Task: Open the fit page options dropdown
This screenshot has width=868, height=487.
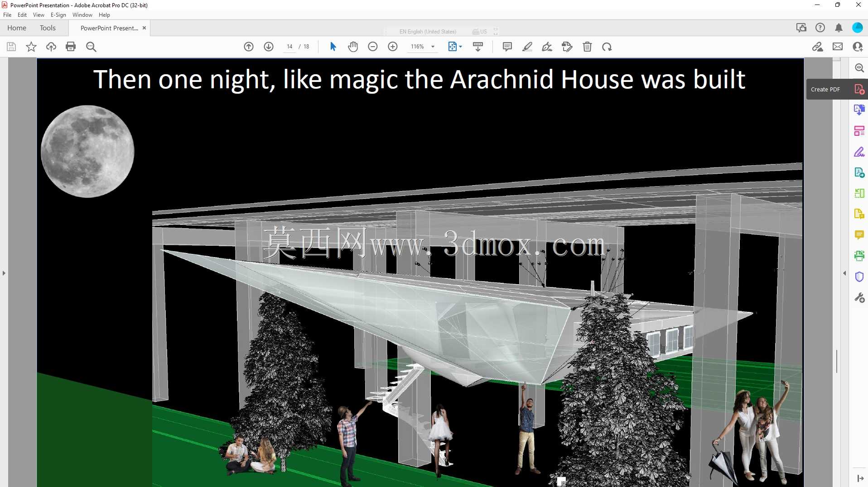Action: [455, 47]
